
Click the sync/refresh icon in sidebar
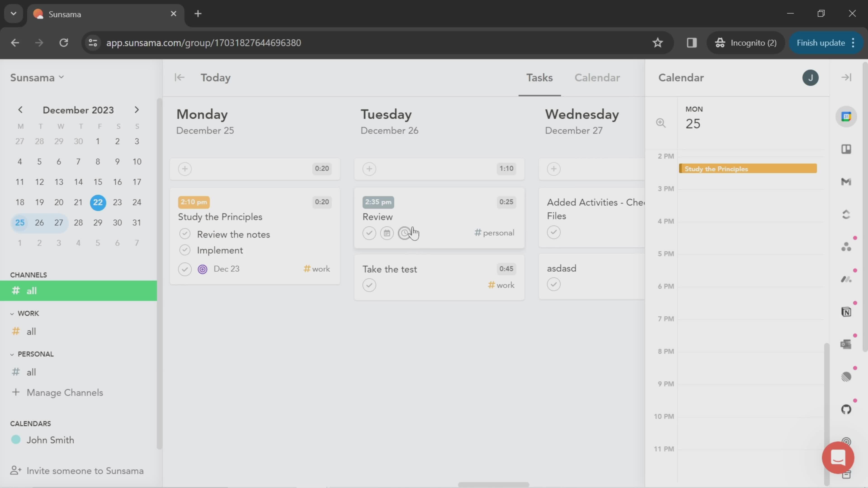(x=846, y=213)
